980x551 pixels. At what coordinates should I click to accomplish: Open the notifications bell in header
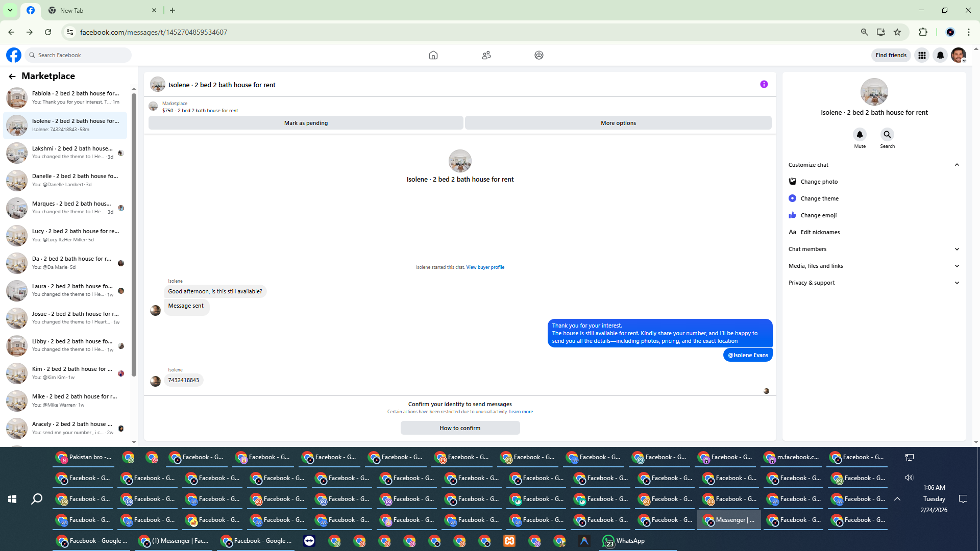pyautogui.click(x=940, y=55)
